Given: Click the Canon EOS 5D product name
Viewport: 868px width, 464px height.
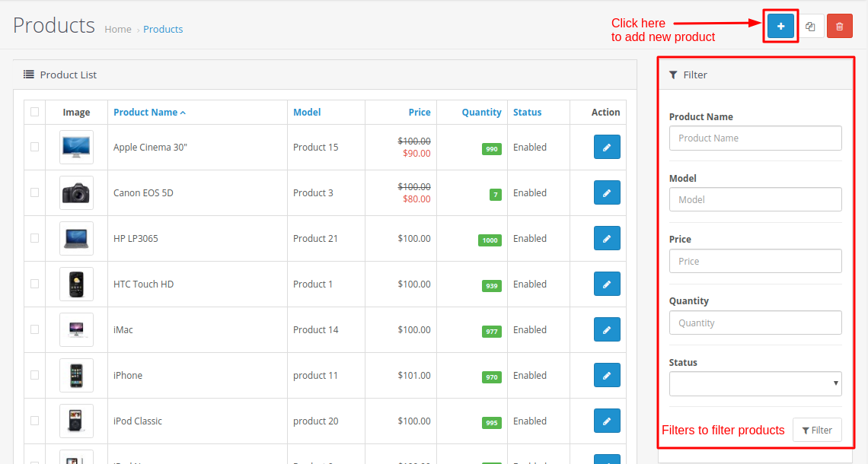Looking at the screenshot, I should point(143,192).
